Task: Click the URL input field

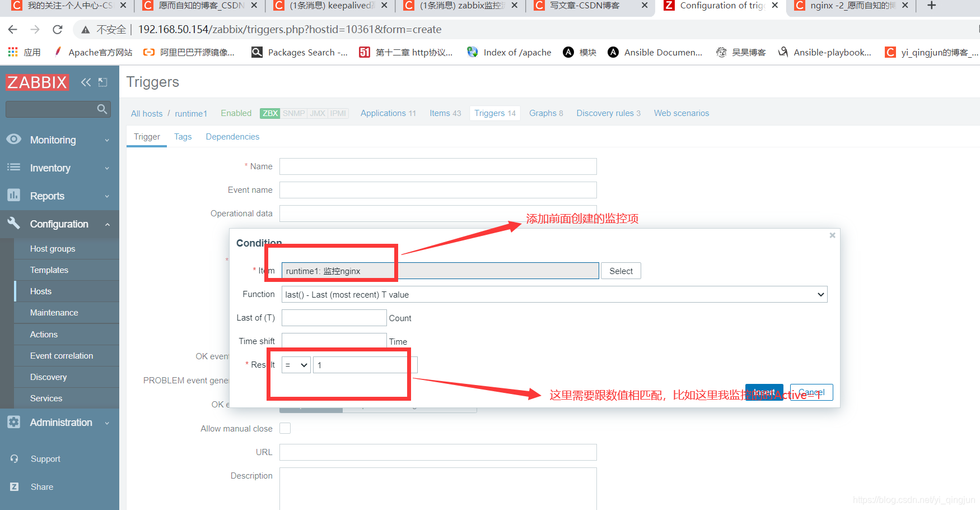Action: [x=438, y=452]
